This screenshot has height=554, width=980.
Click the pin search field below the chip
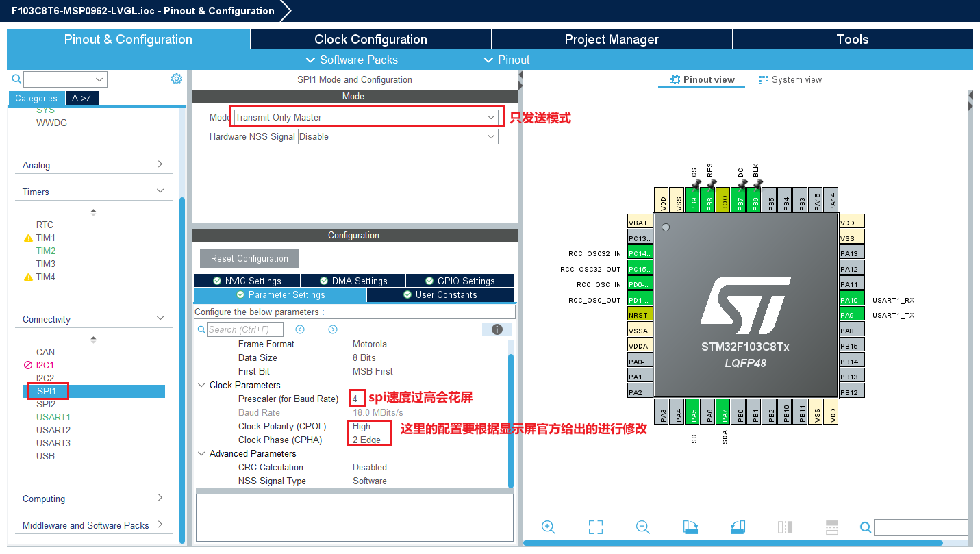920,527
